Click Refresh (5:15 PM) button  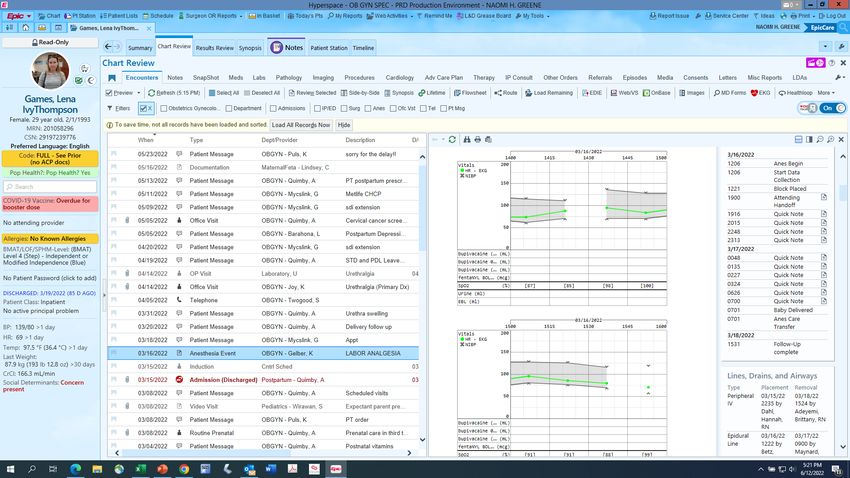174,93
